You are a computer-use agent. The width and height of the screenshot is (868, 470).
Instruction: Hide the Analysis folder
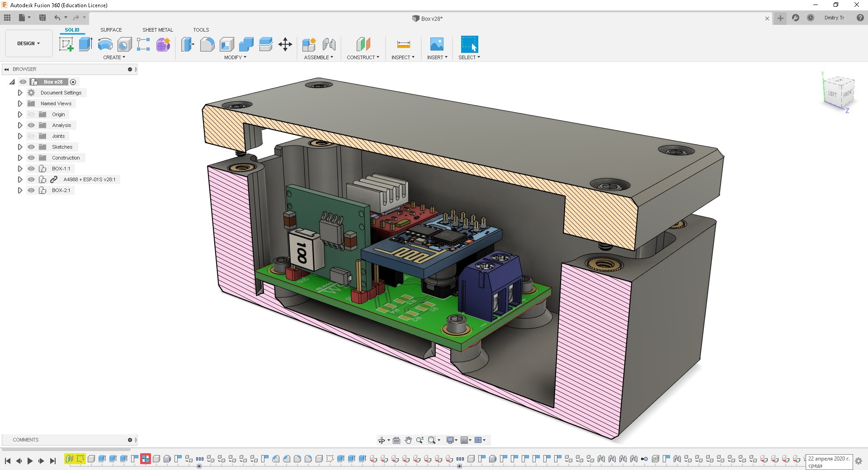[x=31, y=125]
